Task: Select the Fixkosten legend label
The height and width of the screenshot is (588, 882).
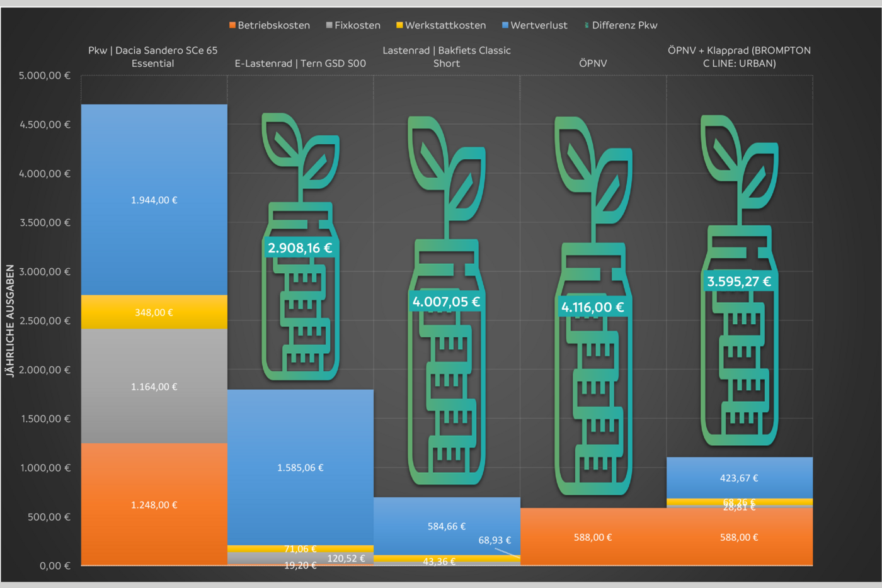Action: pyautogui.click(x=358, y=25)
